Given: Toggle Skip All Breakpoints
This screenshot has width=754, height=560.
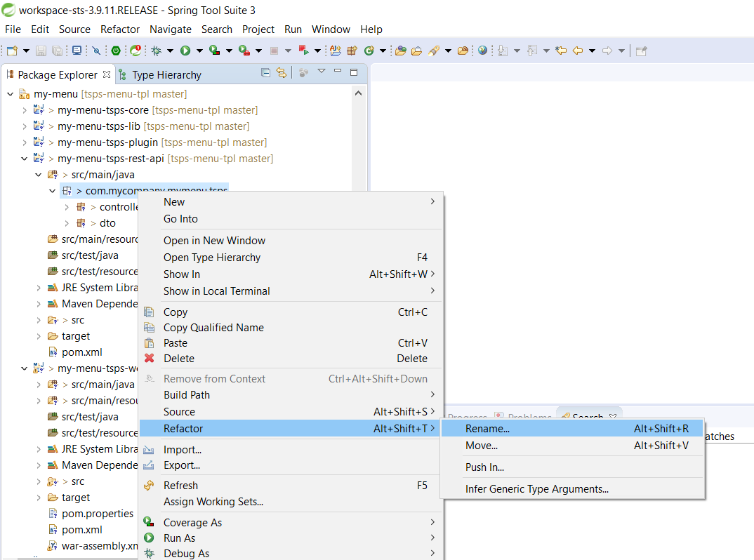Looking at the screenshot, I should 95,51.
